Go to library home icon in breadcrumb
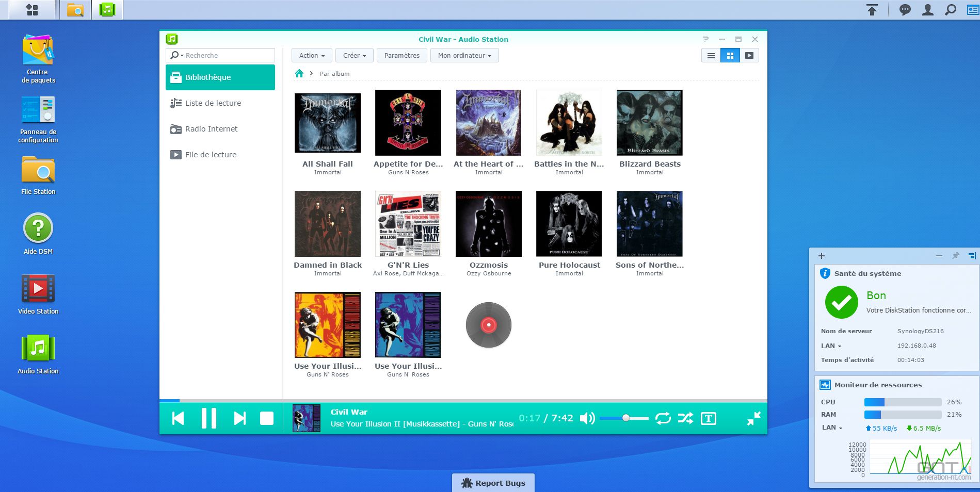Image resolution: width=980 pixels, height=492 pixels. coord(299,73)
